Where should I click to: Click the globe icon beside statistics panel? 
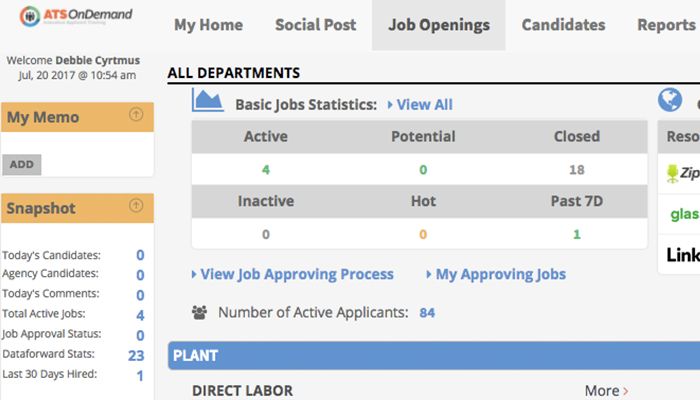(x=669, y=100)
